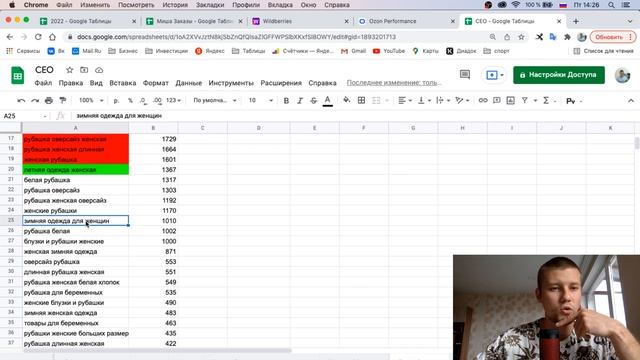
Task: Open the comment history icon
Action: tap(465, 75)
